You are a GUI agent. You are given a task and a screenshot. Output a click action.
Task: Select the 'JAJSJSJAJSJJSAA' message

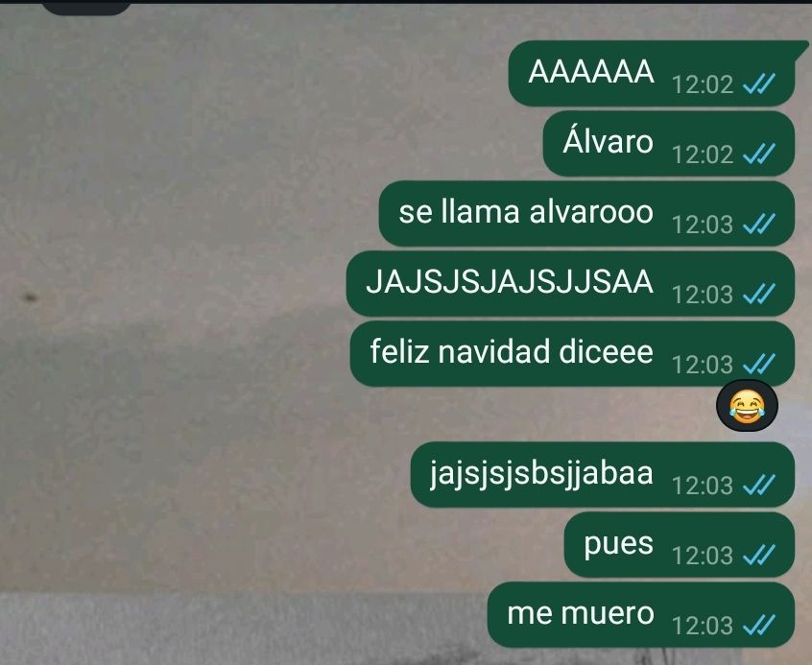pos(570,283)
